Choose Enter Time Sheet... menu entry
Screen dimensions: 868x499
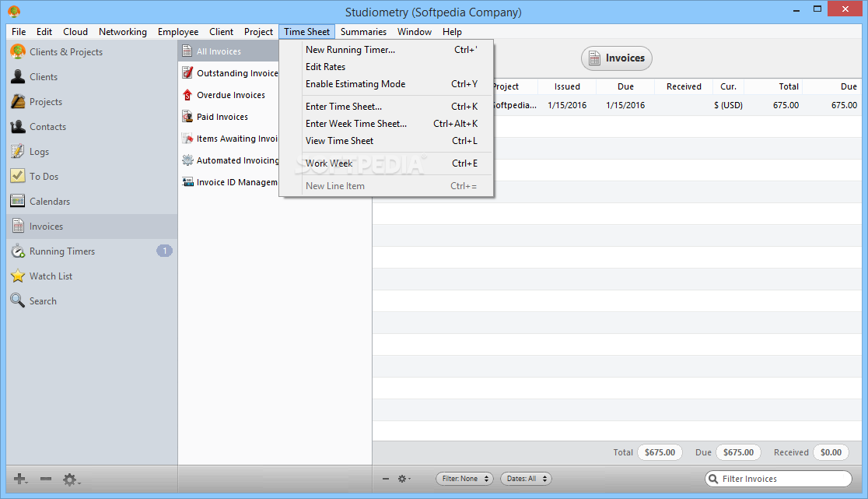(x=387, y=107)
